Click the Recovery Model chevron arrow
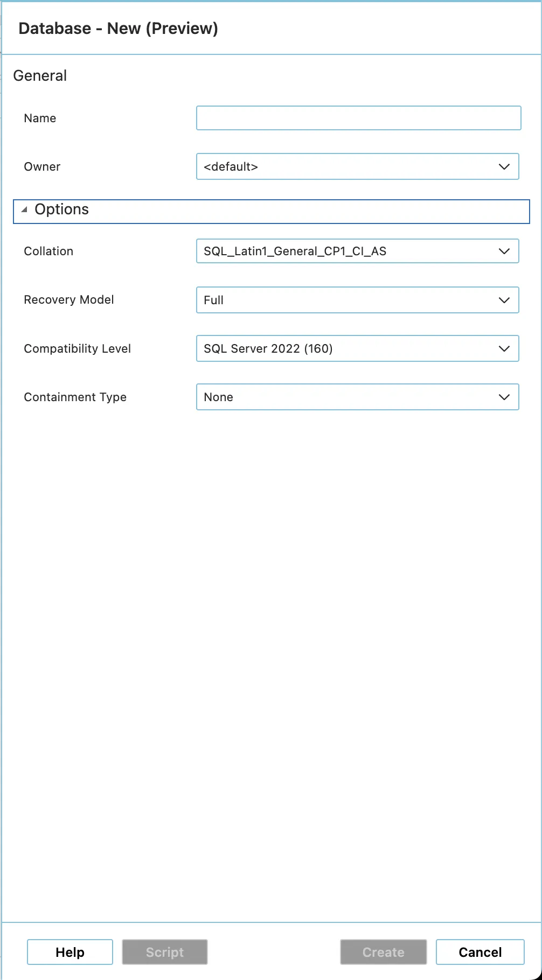 [x=504, y=300]
